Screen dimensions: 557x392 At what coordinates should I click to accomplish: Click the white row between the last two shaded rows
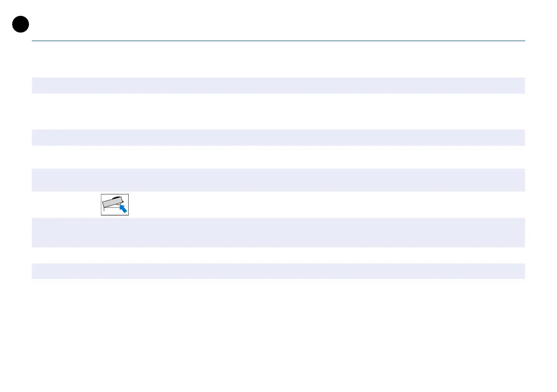pos(278,255)
